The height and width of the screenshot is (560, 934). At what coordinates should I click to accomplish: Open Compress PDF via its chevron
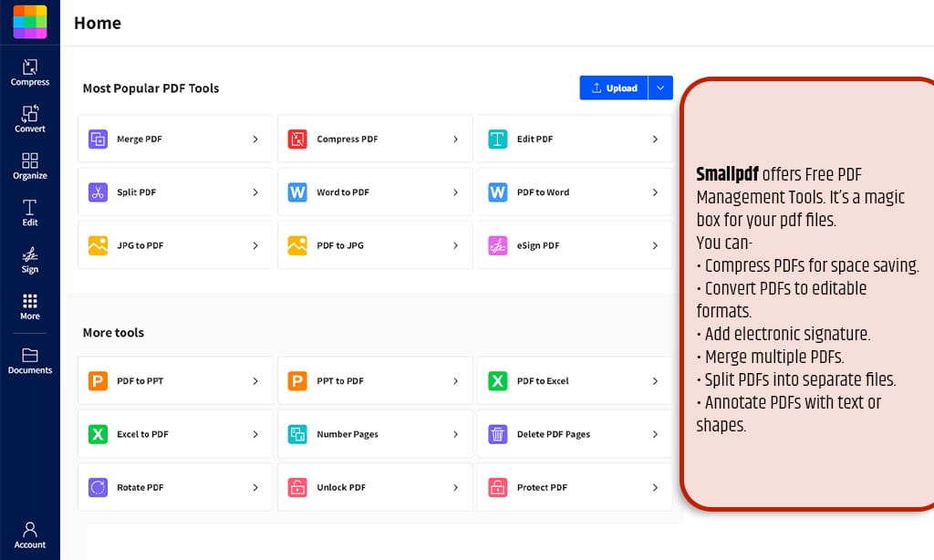click(x=456, y=139)
